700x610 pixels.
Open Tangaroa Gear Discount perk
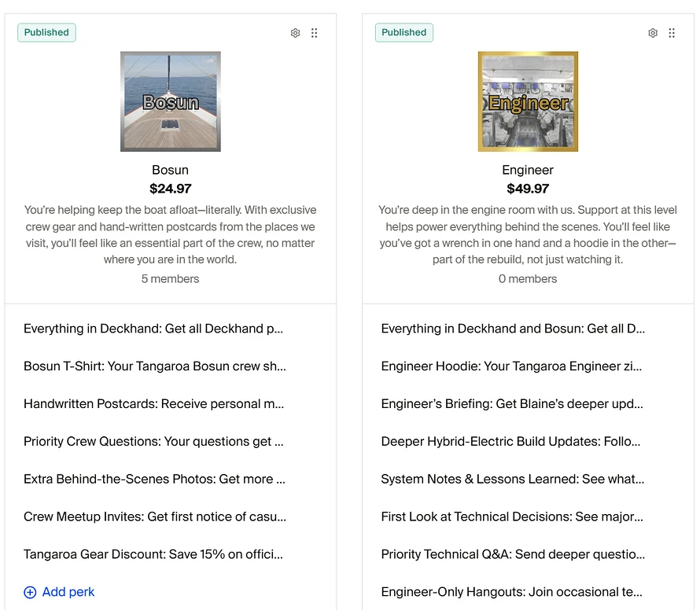[153, 554]
